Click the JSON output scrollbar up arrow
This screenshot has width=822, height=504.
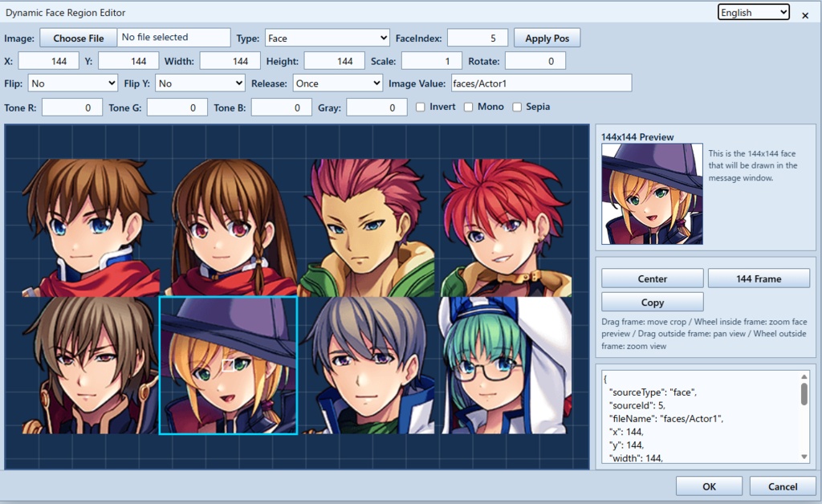point(804,376)
